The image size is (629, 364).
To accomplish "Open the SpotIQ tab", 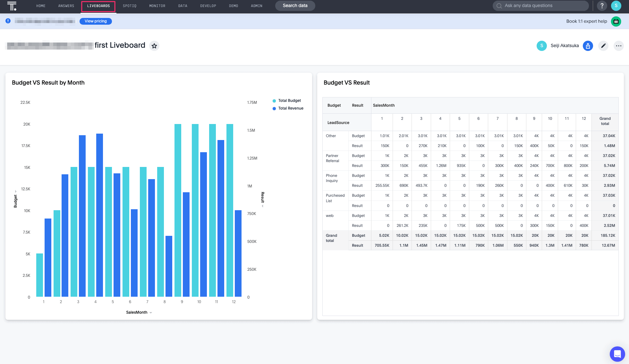I will tap(129, 6).
